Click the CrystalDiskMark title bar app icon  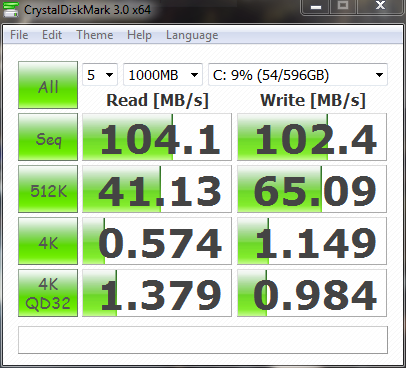(11, 9)
